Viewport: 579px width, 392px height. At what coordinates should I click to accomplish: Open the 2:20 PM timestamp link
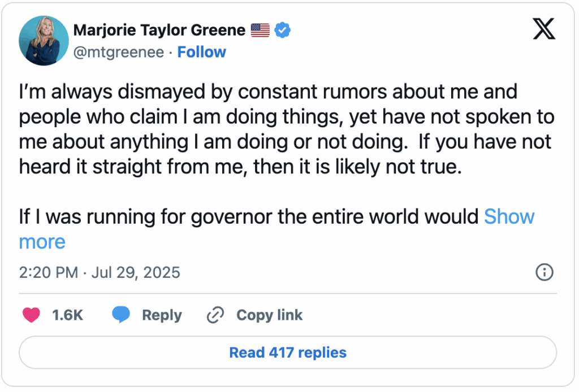click(x=48, y=273)
